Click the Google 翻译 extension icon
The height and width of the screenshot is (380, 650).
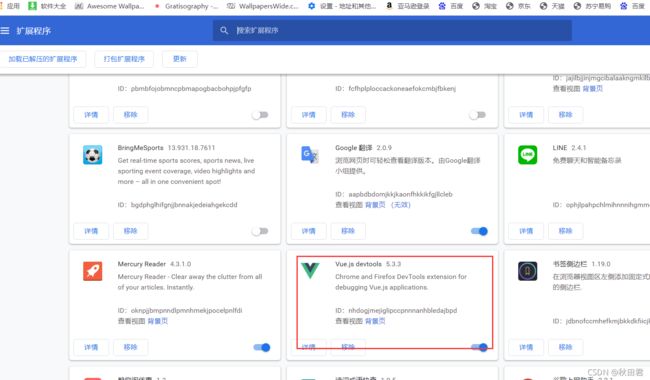(x=310, y=155)
